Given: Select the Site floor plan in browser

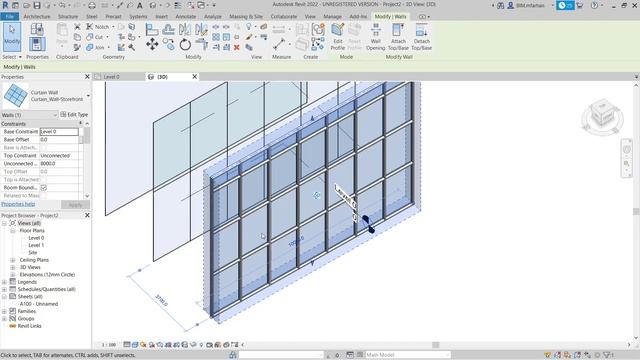Looking at the screenshot, I should 33,253.
